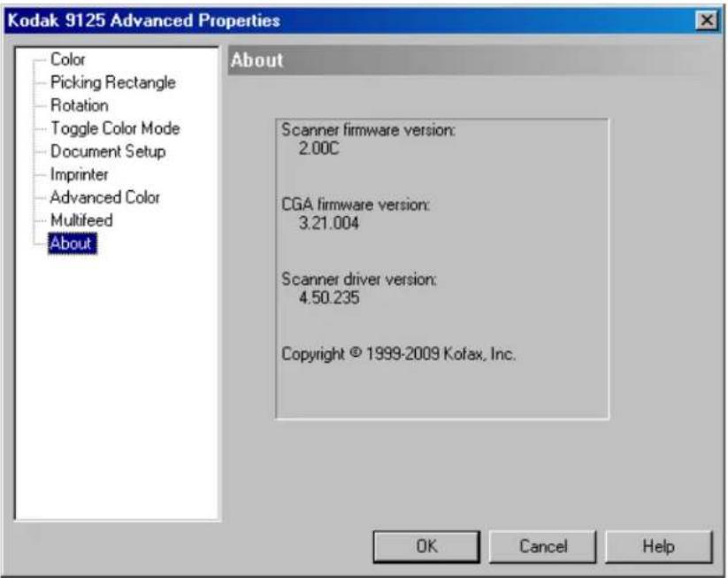Select the highlighted About entry

pyautogui.click(x=73, y=243)
